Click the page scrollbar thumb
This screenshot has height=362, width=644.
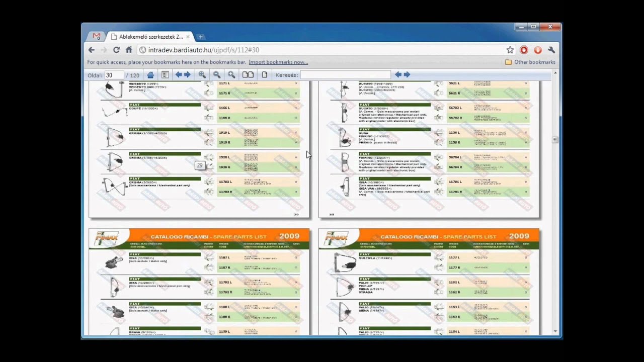click(555, 140)
